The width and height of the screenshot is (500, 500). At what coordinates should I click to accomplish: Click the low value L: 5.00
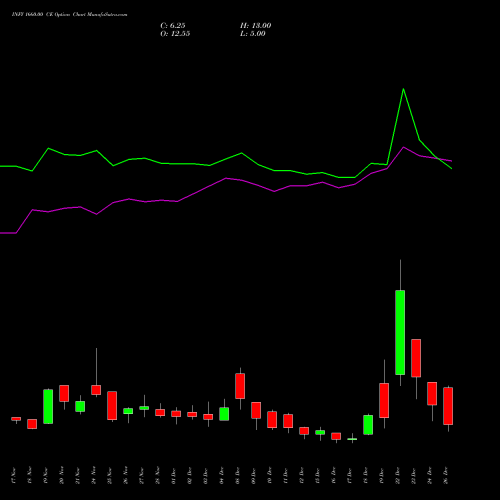[x=253, y=34]
